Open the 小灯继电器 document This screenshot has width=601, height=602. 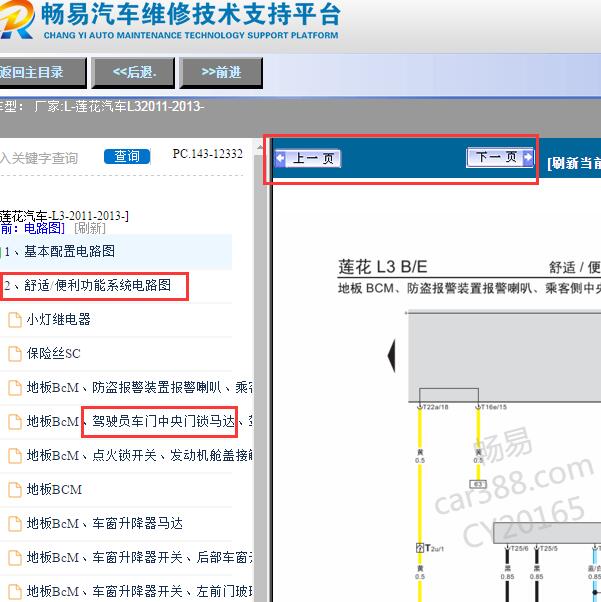pyautogui.click(x=58, y=319)
